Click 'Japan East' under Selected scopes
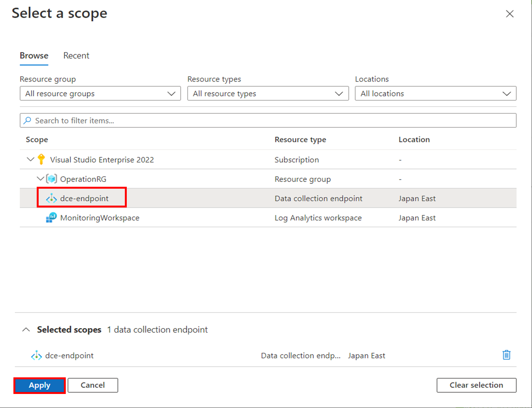Viewport: 532px width, 408px height. coord(367,355)
